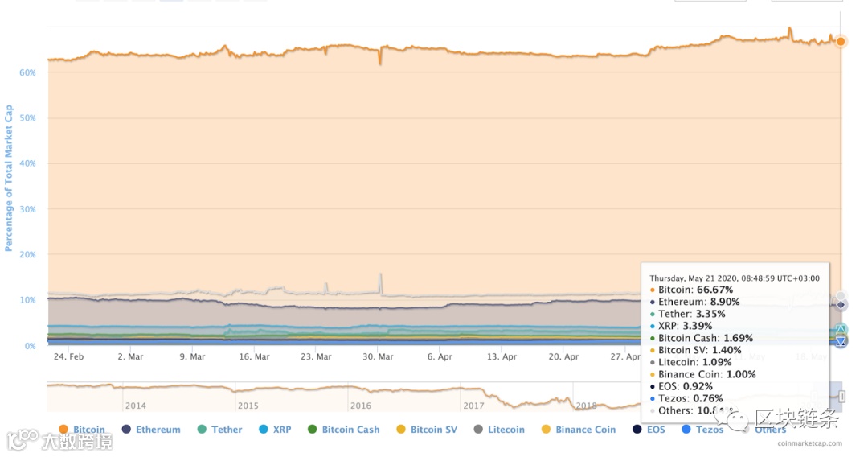
Task: Click tooltip line Tezos: 0.76%
Action: point(686,399)
